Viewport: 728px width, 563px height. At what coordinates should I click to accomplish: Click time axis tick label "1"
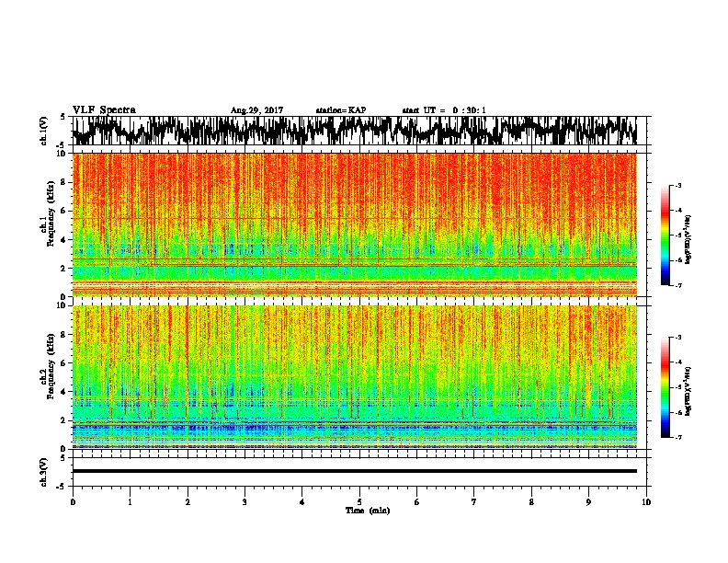130,502
